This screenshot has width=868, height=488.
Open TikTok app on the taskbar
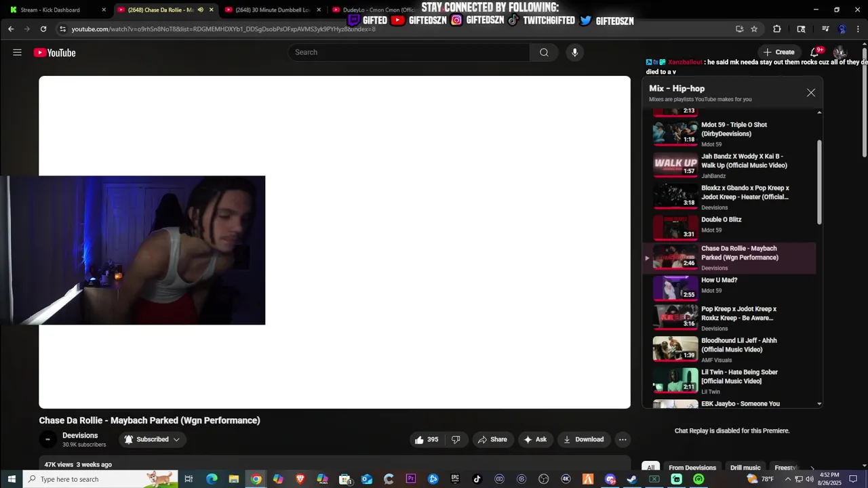tap(477, 479)
